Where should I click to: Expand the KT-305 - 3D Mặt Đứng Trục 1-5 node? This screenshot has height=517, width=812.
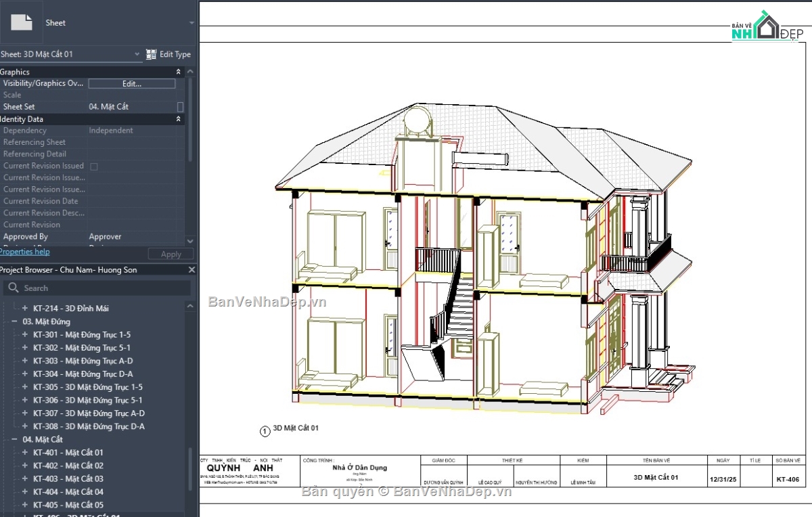(25, 387)
